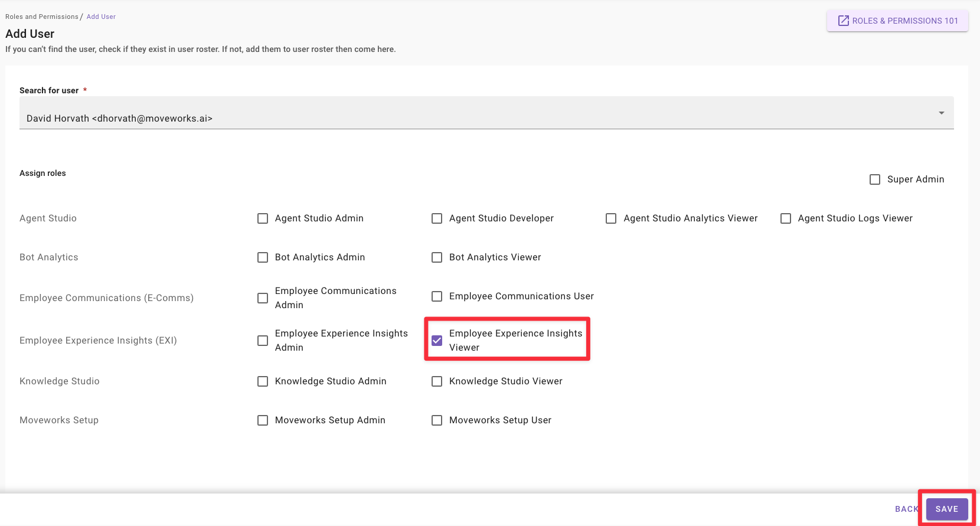Click the user roster help text
The image size is (980, 526).
[x=201, y=49]
